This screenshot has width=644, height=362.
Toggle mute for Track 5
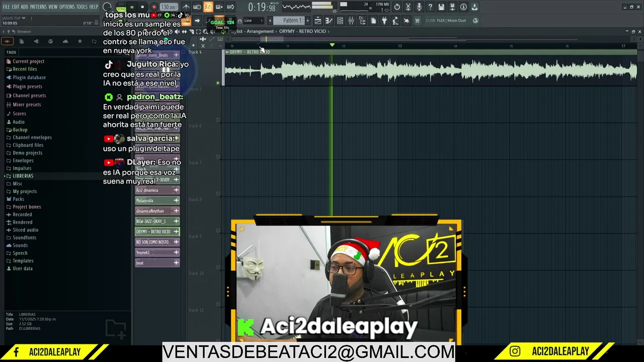click(218, 120)
